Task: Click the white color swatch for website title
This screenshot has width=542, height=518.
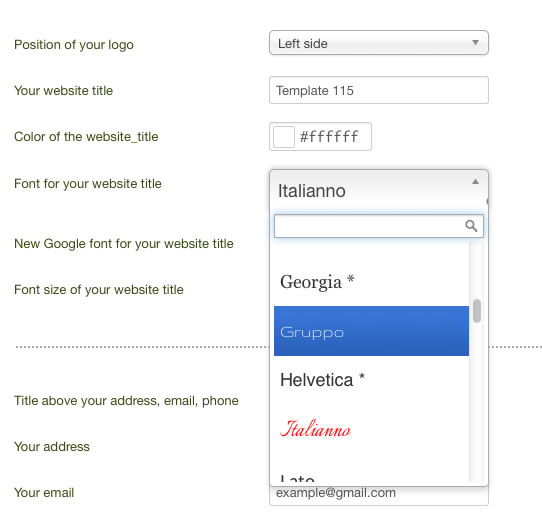Action: pyautogui.click(x=284, y=137)
